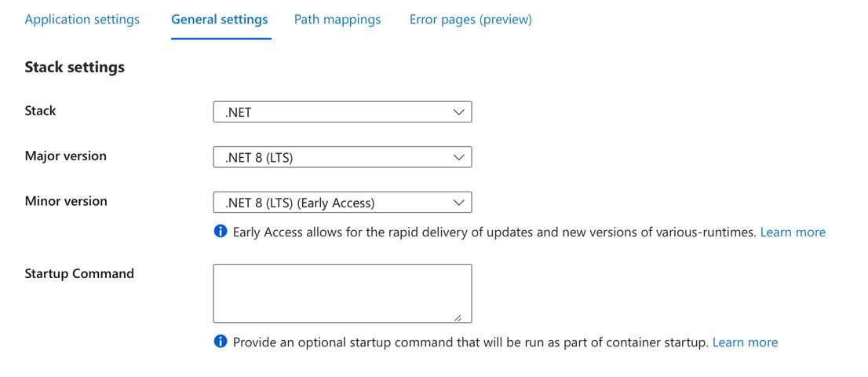Click the info icon beside Early Access note
The image size is (868, 377).
(x=221, y=232)
